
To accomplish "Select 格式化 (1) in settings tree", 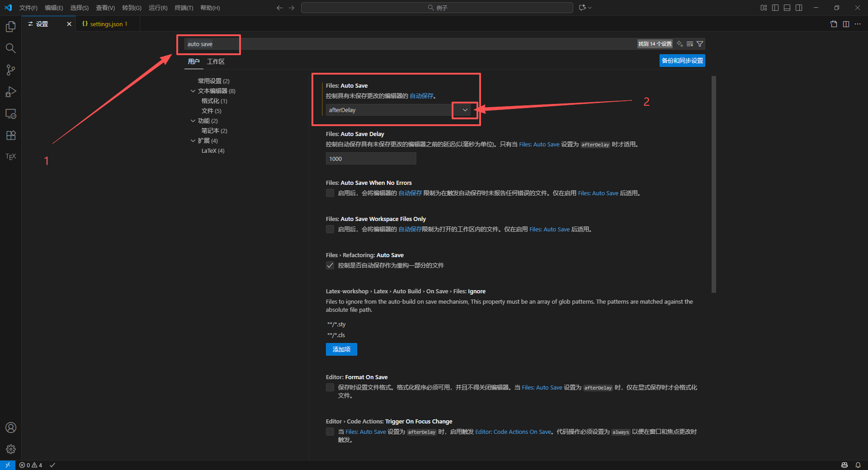I will pos(214,101).
